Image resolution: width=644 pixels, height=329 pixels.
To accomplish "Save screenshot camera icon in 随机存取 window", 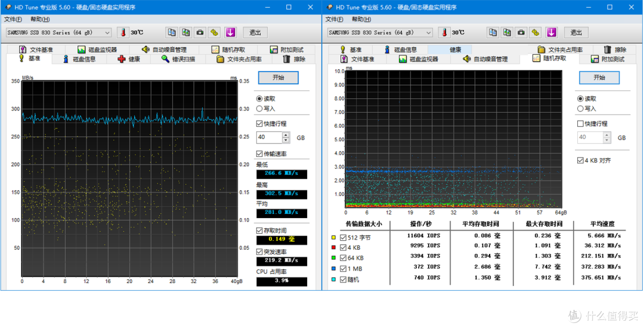I will tap(521, 32).
